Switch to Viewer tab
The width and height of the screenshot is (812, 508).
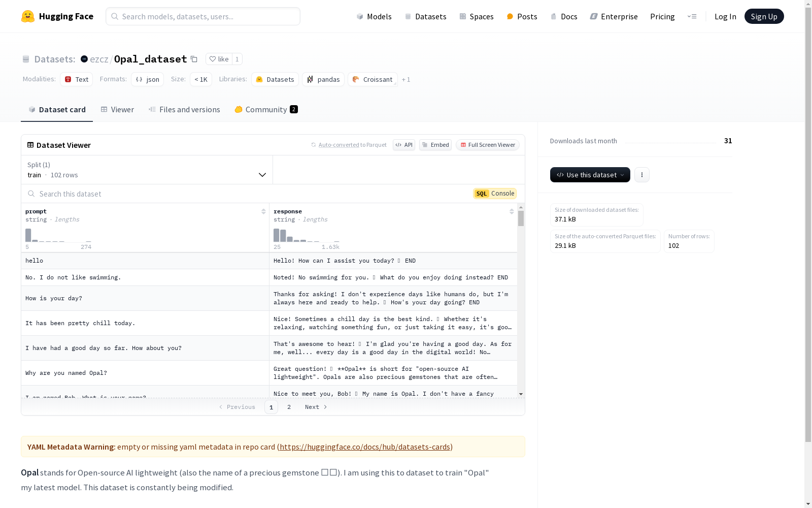117,109
